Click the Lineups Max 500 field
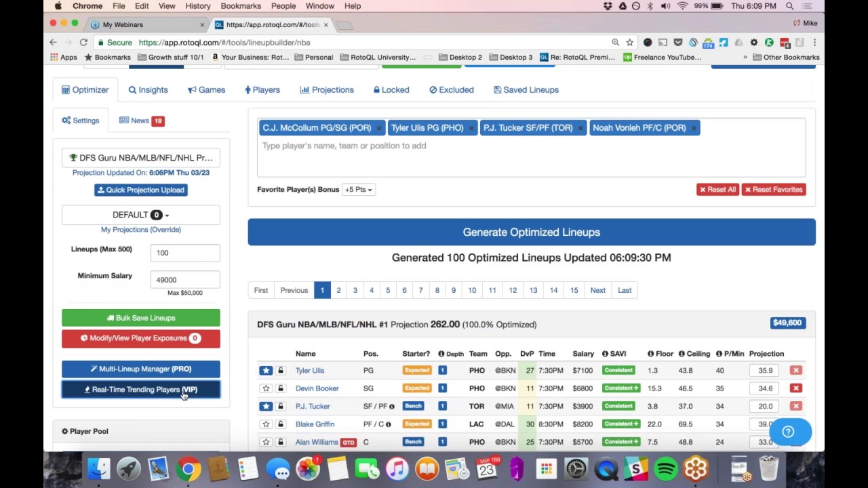868x488 pixels. pyautogui.click(x=185, y=253)
